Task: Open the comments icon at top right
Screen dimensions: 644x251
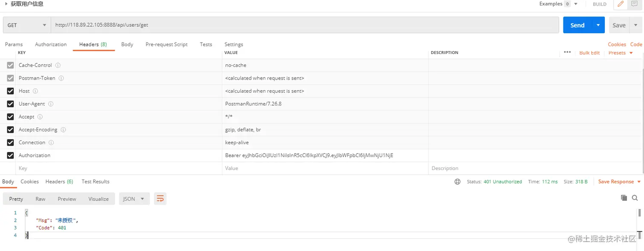Action: click(635, 4)
